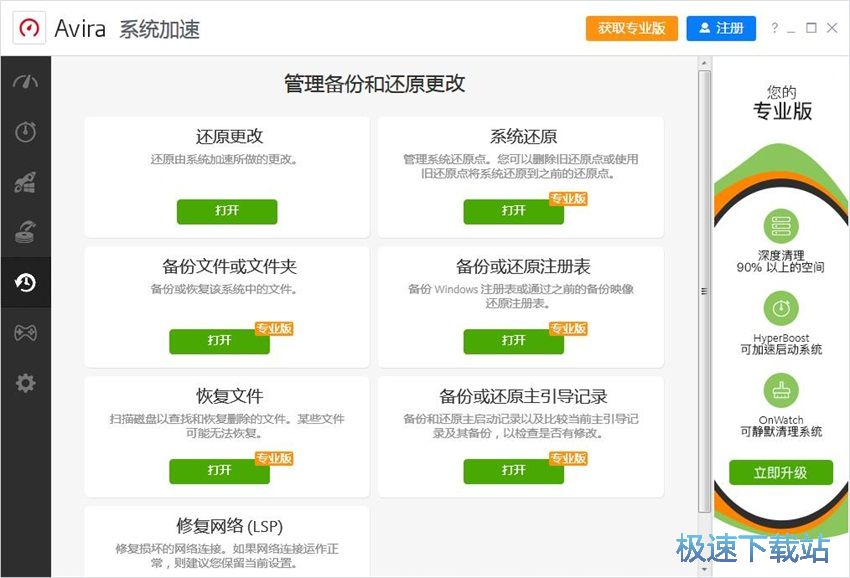The width and height of the screenshot is (850, 578).
Task: Close the Avira window
Action: point(832,28)
